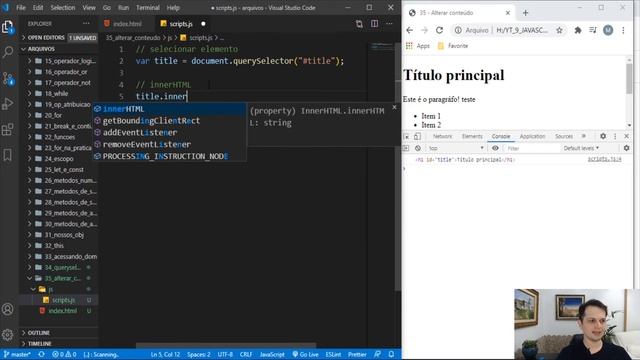The image size is (640, 360).
Task: Select innerHTML suggestion
Action: [169, 109]
